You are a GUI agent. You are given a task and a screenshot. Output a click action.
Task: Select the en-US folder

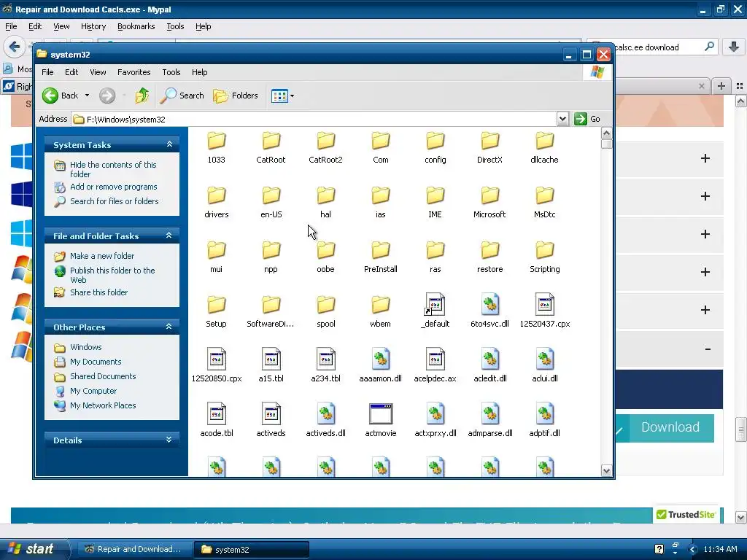pyautogui.click(x=271, y=203)
